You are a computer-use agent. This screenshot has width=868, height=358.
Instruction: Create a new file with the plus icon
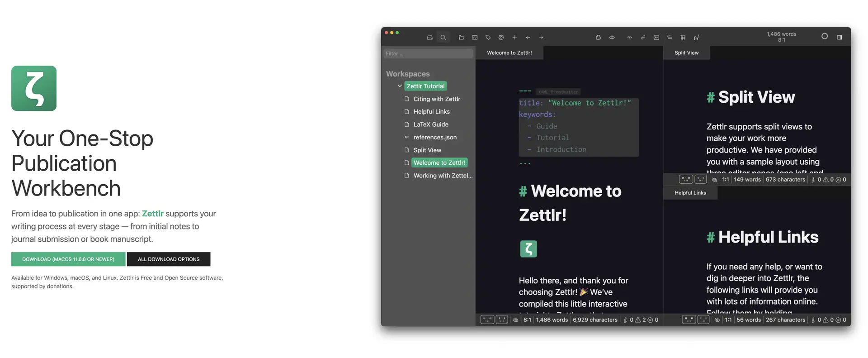pyautogui.click(x=514, y=38)
